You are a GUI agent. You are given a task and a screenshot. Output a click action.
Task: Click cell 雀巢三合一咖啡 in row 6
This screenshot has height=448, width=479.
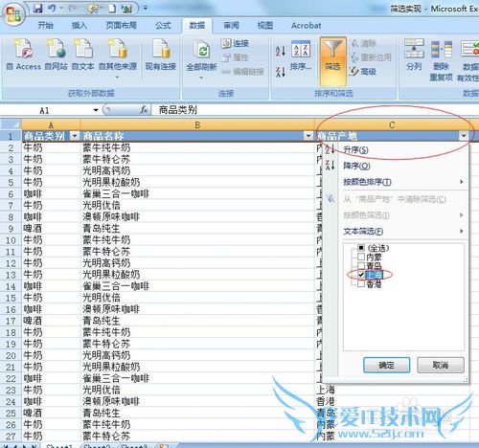(x=197, y=194)
